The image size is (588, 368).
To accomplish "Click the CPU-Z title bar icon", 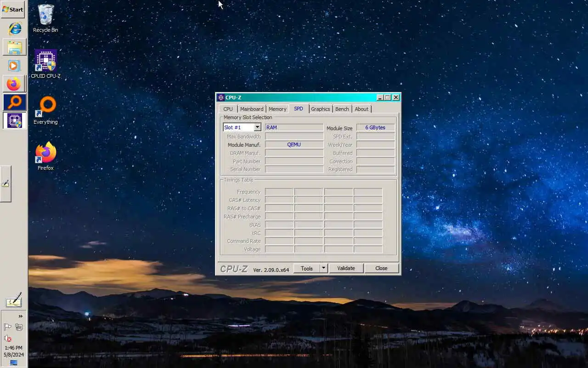I will pyautogui.click(x=221, y=98).
